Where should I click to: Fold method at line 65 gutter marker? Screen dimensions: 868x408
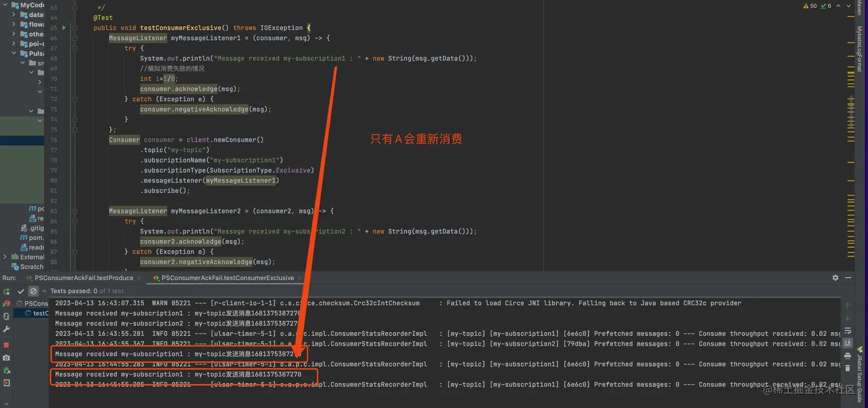[x=75, y=28]
